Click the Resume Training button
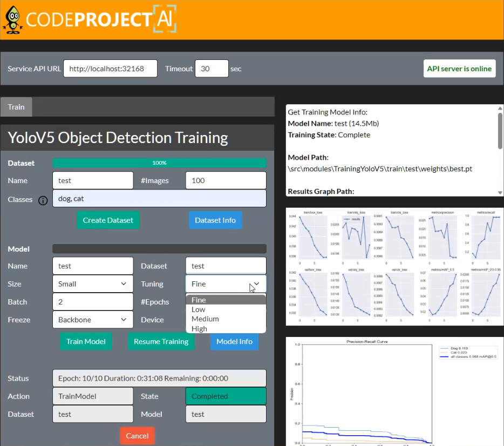Viewport: 504px width, 446px height. 161,341
